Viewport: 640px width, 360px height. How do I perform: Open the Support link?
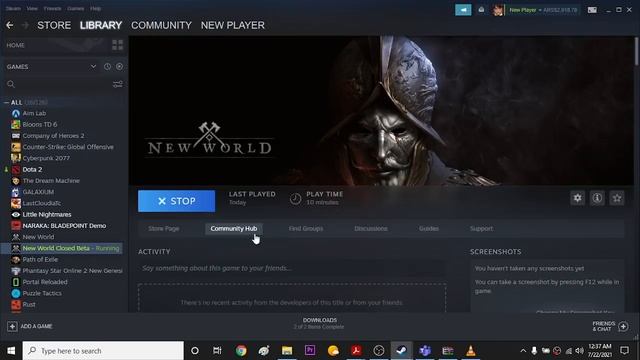[481, 229]
